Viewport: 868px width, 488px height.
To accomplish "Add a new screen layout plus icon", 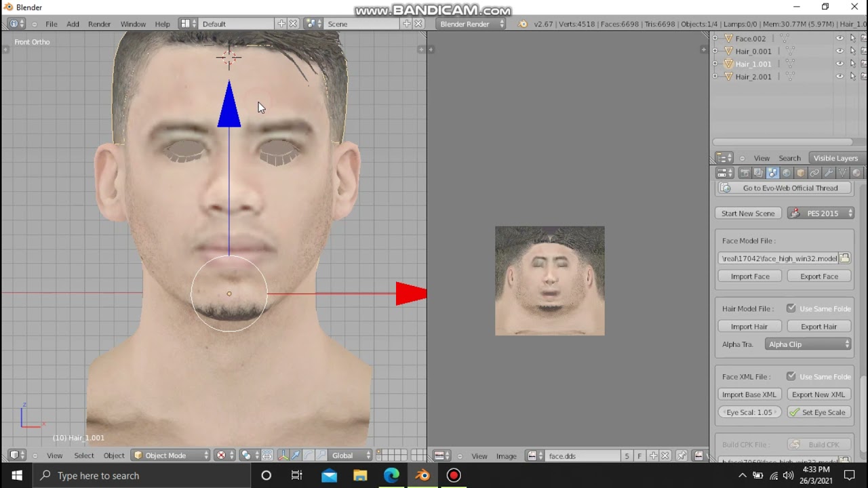I will [281, 24].
